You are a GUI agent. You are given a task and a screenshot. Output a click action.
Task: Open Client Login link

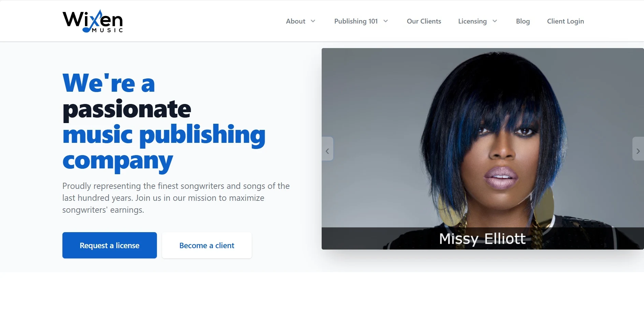[565, 21]
